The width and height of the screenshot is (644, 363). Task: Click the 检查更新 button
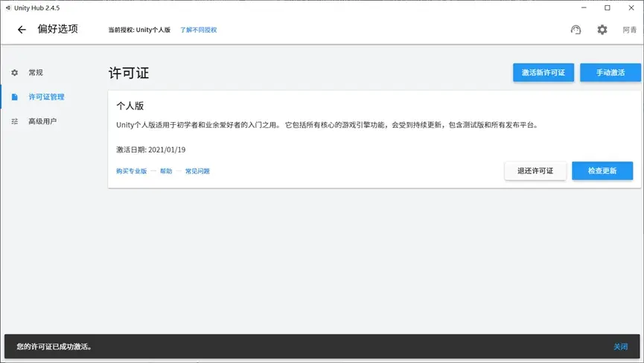pos(602,170)
